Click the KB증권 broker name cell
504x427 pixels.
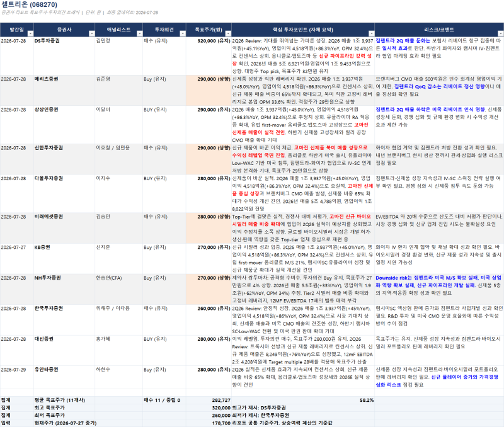(x=64, y=259)
